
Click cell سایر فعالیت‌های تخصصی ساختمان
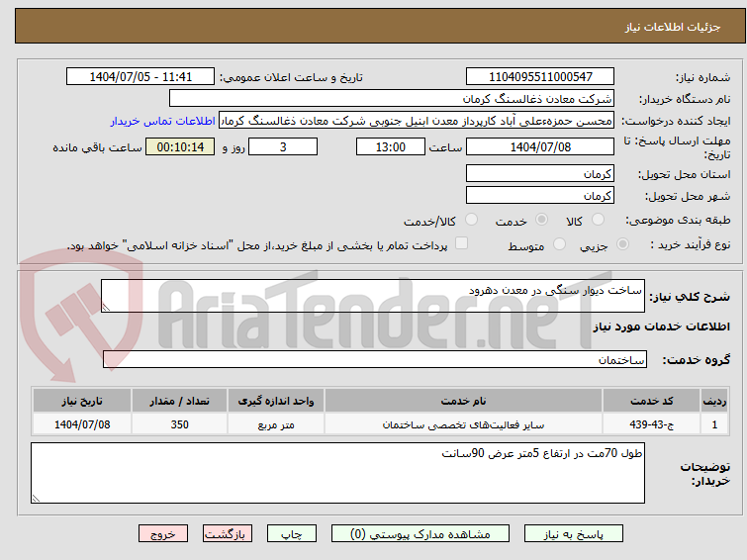point(464,424)
